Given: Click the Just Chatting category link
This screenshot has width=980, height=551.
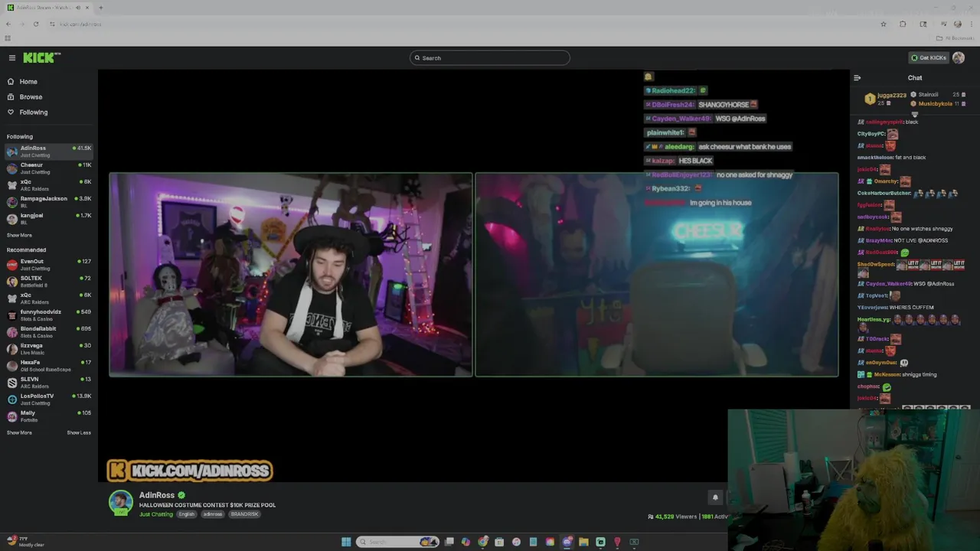Looking at the screenshot, I should click(x=156, y=514).
